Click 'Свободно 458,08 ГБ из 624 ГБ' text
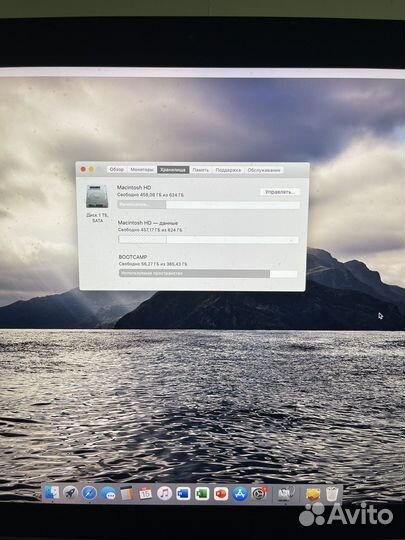Viewport: 405px width, 540px height. [150, 195]
